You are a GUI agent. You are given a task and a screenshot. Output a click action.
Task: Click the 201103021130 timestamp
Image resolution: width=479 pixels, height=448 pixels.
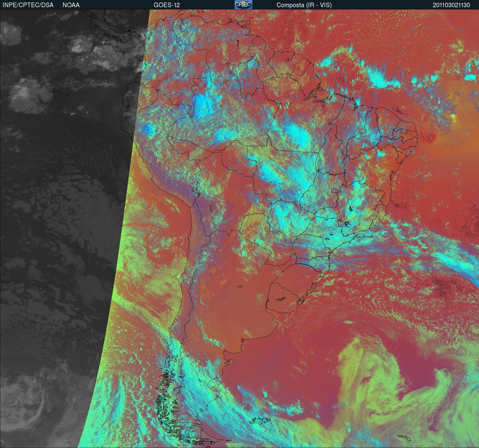(452, 5)
